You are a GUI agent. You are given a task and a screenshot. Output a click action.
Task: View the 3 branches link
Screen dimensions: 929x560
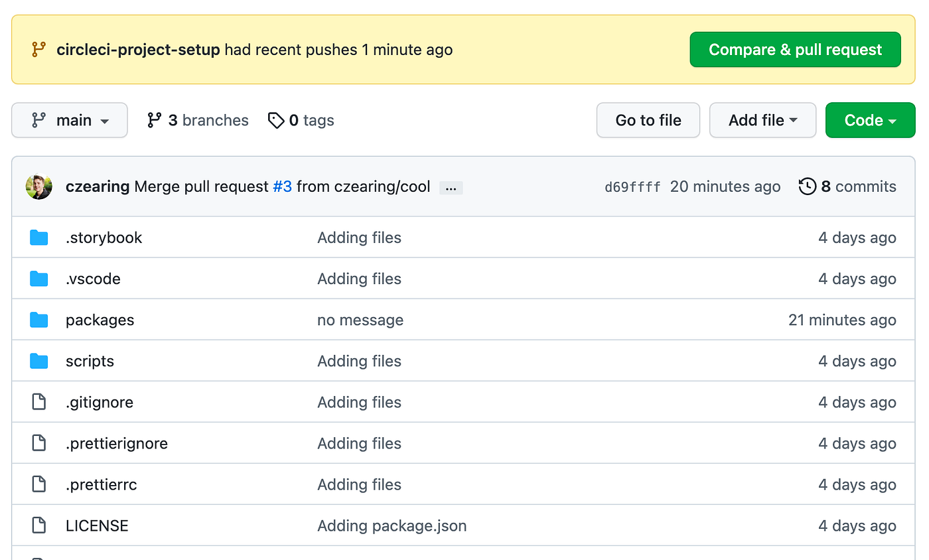pos(198,120)
